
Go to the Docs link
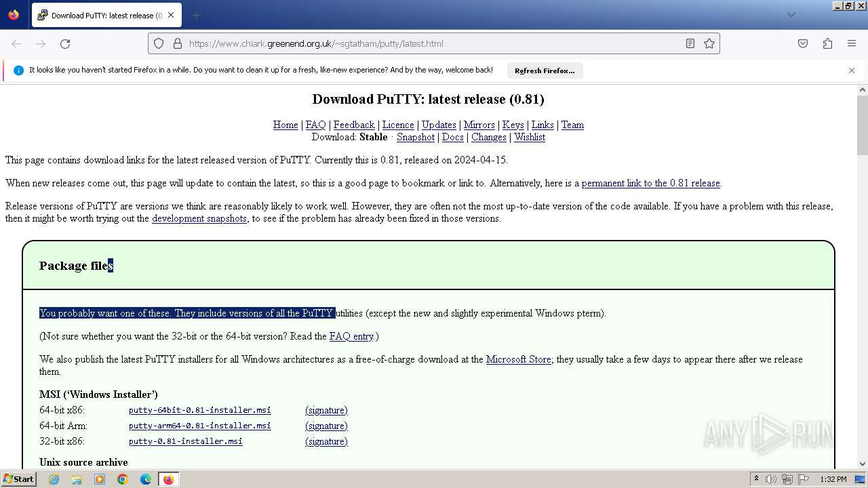click(x=453, y=137)
